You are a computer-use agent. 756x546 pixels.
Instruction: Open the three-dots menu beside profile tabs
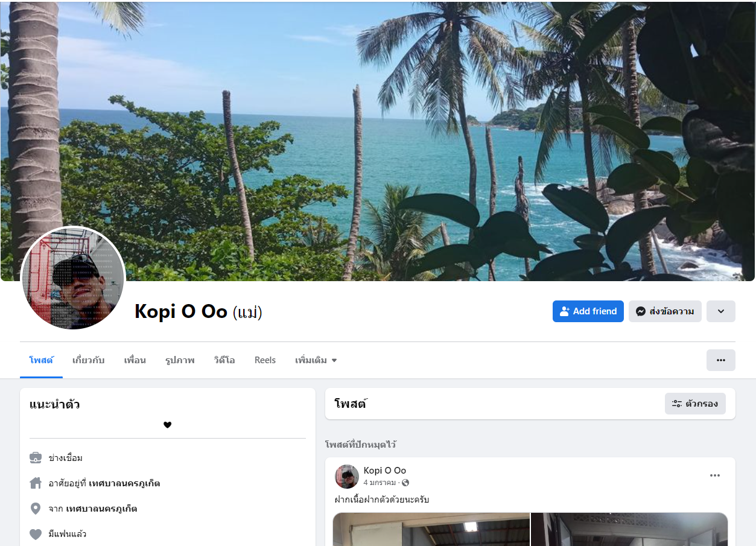pyautogui.click(x=720, y=360)
